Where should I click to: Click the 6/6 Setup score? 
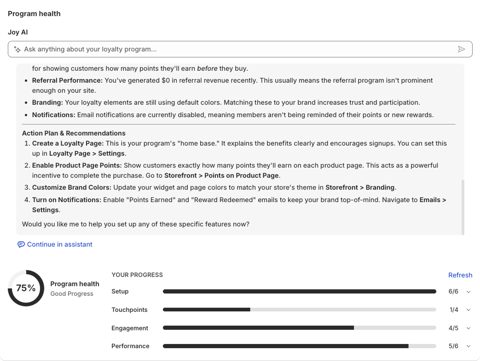pos(453,292)
